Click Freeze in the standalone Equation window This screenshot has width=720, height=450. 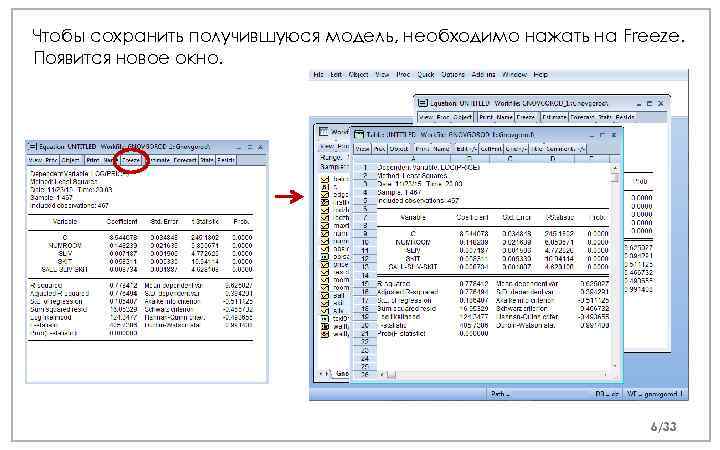click(131, 160)
